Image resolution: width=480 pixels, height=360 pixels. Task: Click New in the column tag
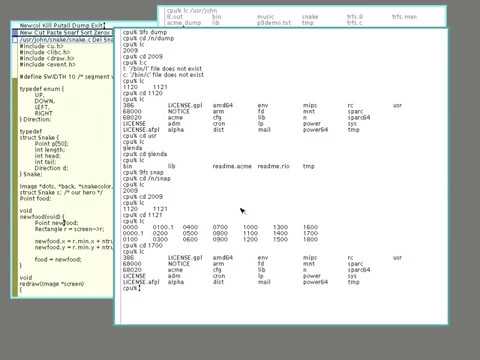[26, 33]
